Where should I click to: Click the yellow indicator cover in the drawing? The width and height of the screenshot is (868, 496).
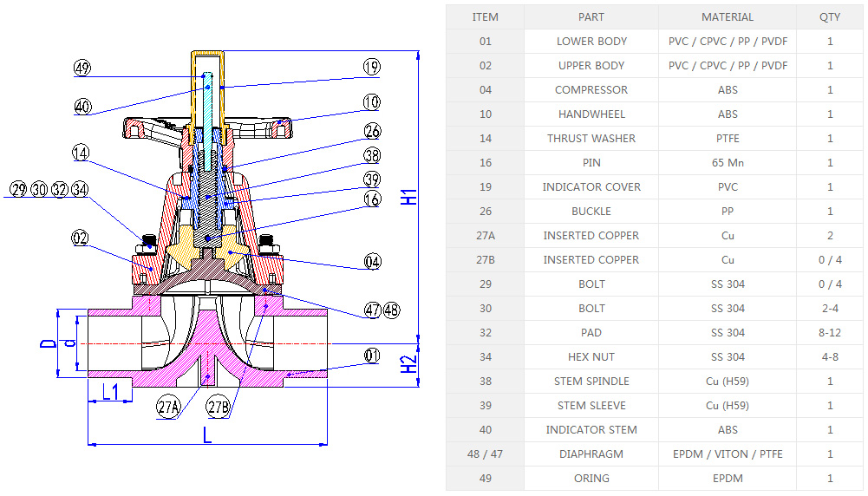point(208,55)
